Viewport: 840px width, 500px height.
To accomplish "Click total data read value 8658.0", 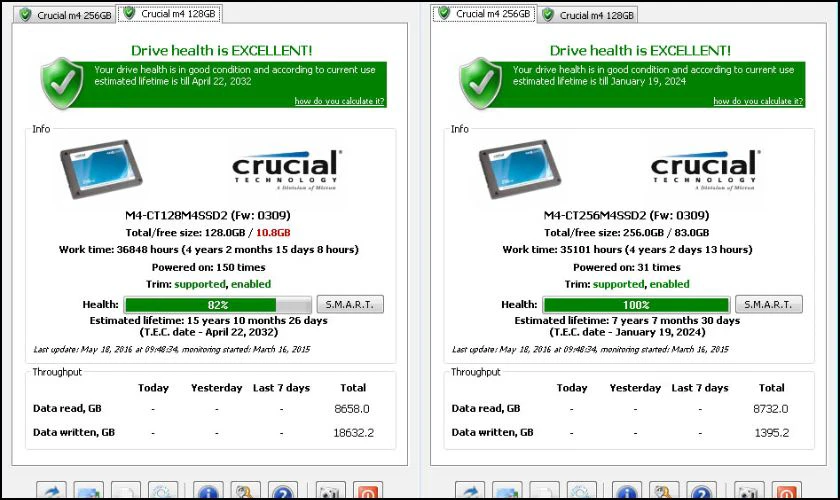I will click(x=352, y=409).
